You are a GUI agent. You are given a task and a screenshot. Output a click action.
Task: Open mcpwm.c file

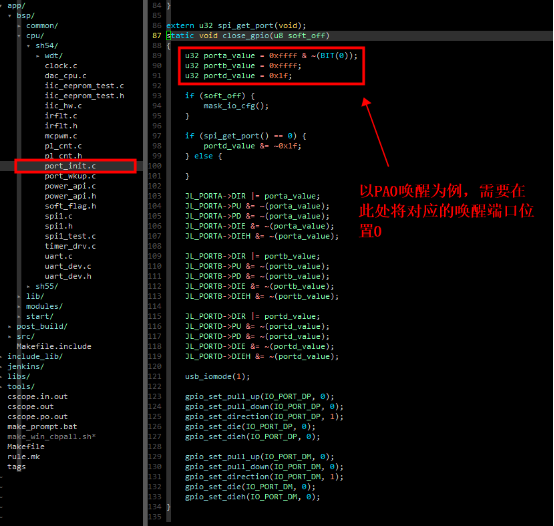click(x=61, y=136)
